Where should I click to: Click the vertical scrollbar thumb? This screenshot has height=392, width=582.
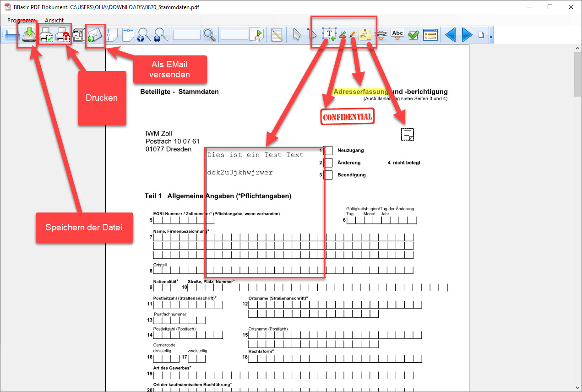pyautogui.click(x=578, y=73)
